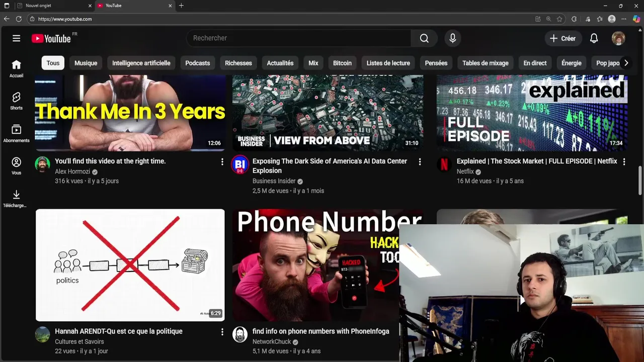Click the search magnifier button
The width and height of the screenshot is (644, 362).
[x=424, y=38]
